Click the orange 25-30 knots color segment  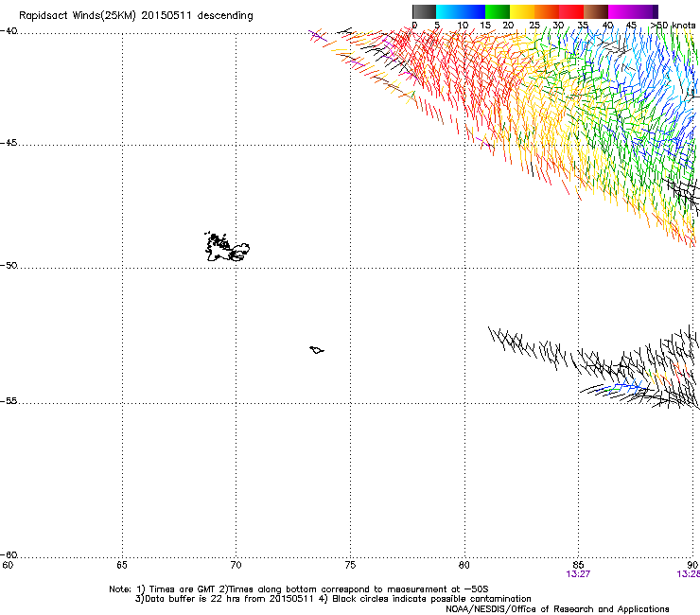(x=547, y=11)
